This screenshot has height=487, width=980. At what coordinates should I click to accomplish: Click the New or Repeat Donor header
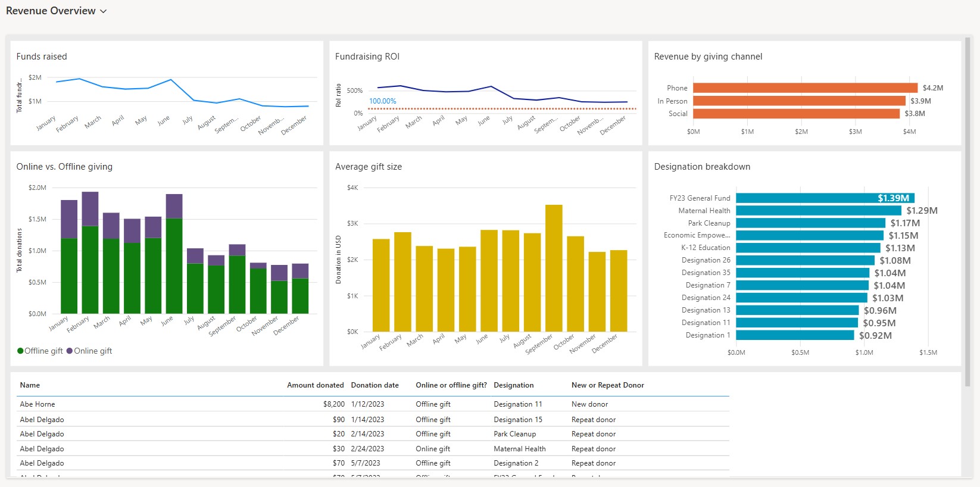[x=607, y=385]
